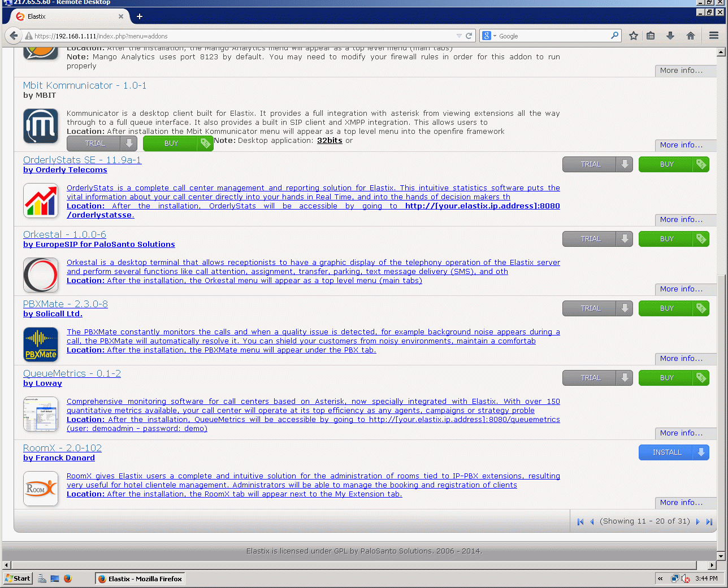Go to next addons page
Image resolution: width=728 pixels, height=588 pixels.
(x=698, y=522)
